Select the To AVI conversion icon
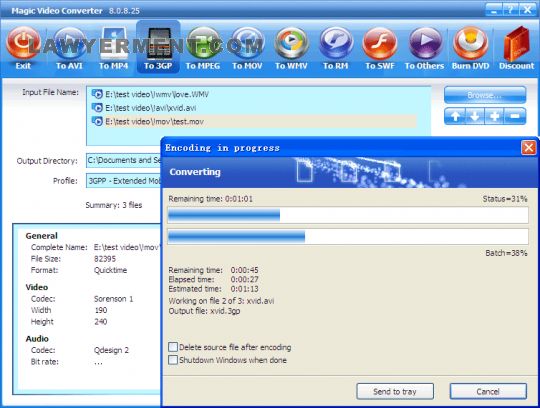The image size is (540, 408). [x=69, y=43]
